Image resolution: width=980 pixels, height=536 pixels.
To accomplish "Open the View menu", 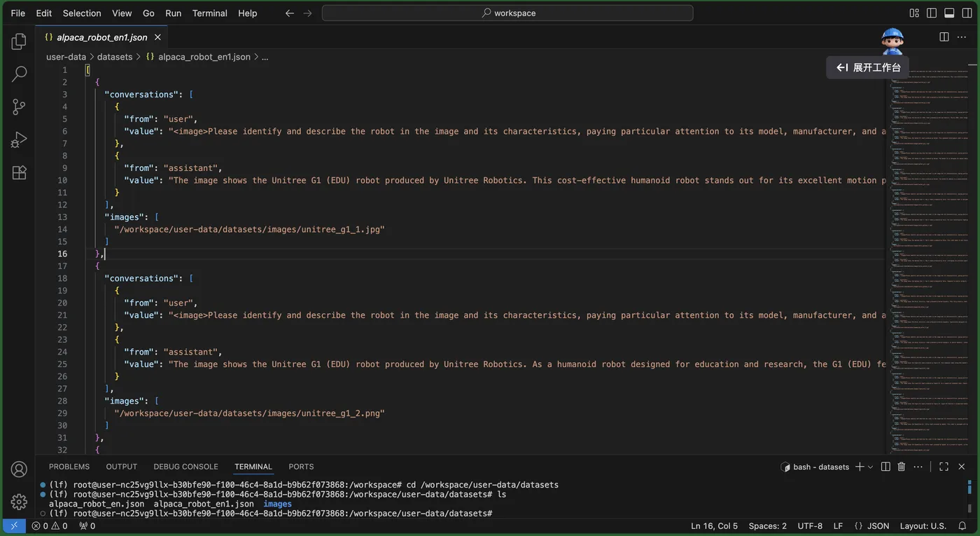I will [x=122, y=13].
